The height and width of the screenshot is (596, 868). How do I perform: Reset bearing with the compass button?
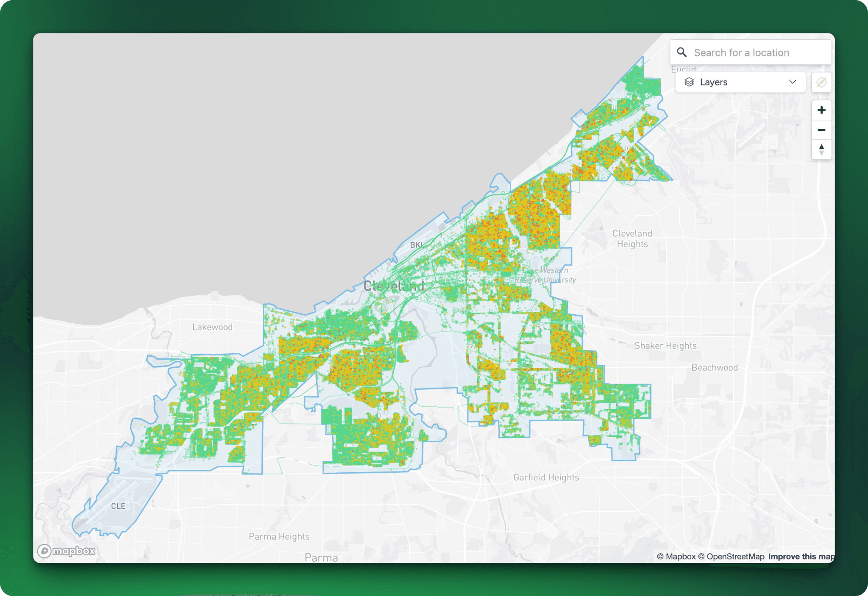(x=821, y=150)
